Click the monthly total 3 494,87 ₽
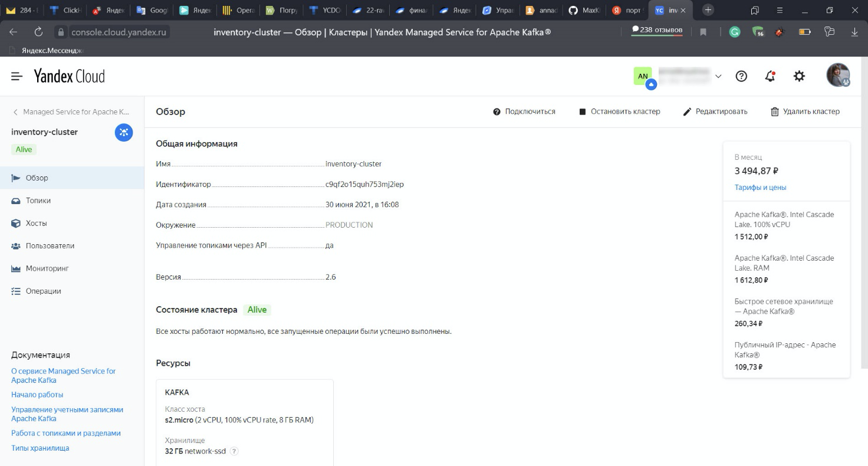This screenshot has width=868, height=466. coord(757,171)
